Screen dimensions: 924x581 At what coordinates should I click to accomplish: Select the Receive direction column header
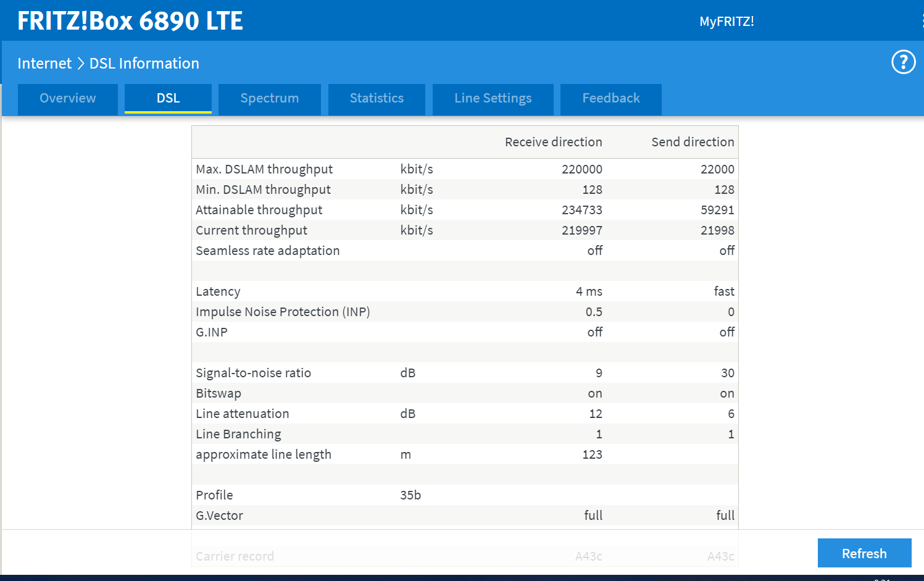(x=554, y=142)
